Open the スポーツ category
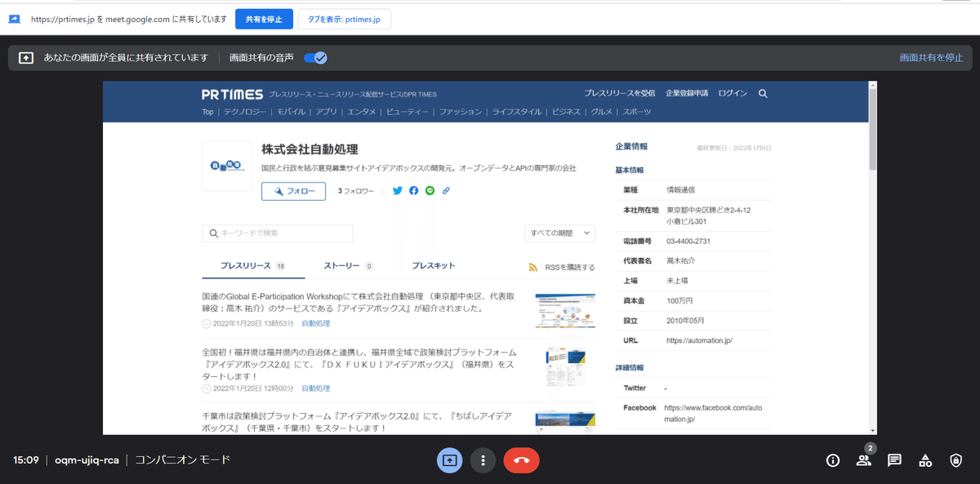Screen dimensions: 980x484 (x=637, y=112)
